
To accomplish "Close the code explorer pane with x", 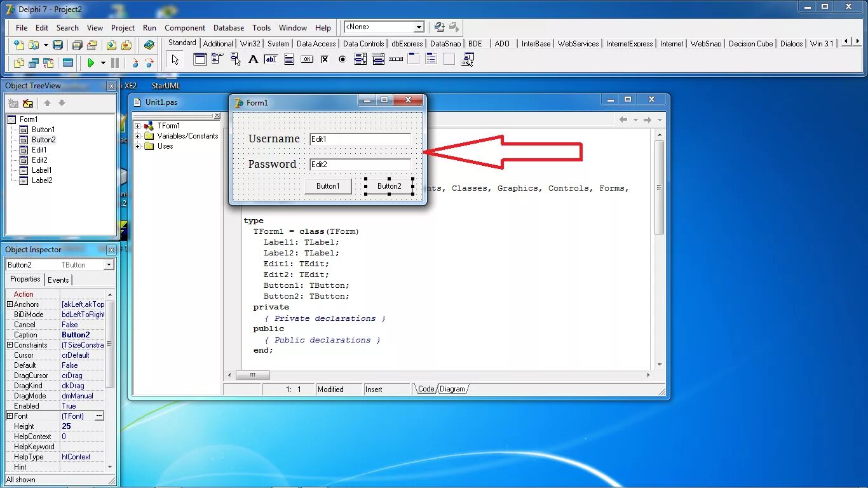I will coord(217,116).
